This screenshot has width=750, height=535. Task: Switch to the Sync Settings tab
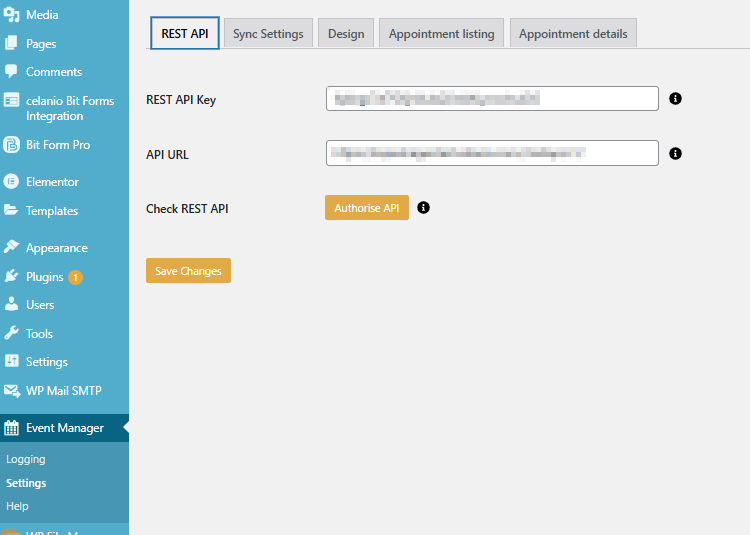click(268, 34)
